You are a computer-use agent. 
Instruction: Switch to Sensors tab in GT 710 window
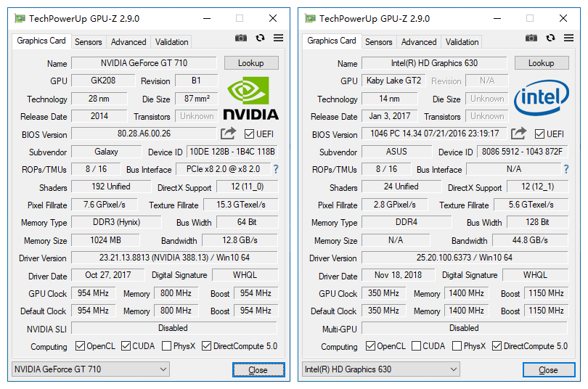88,42
